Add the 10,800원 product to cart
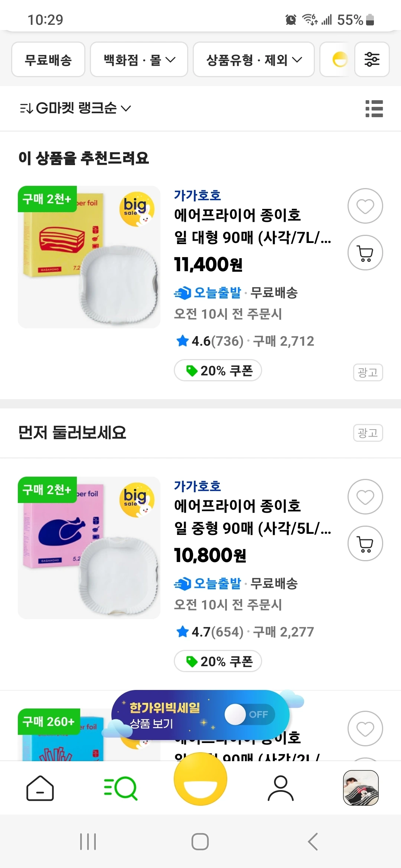The width and height of the screenshot is (401, 868). (x=365, y=543)
